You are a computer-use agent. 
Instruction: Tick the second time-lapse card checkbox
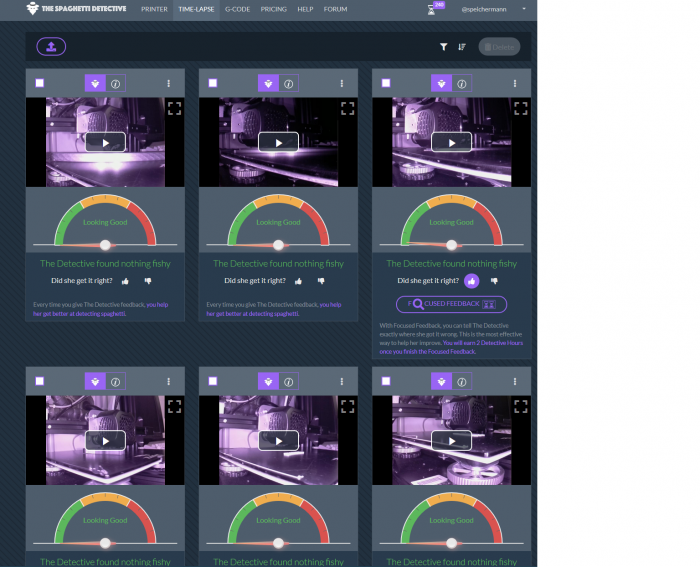213,83
